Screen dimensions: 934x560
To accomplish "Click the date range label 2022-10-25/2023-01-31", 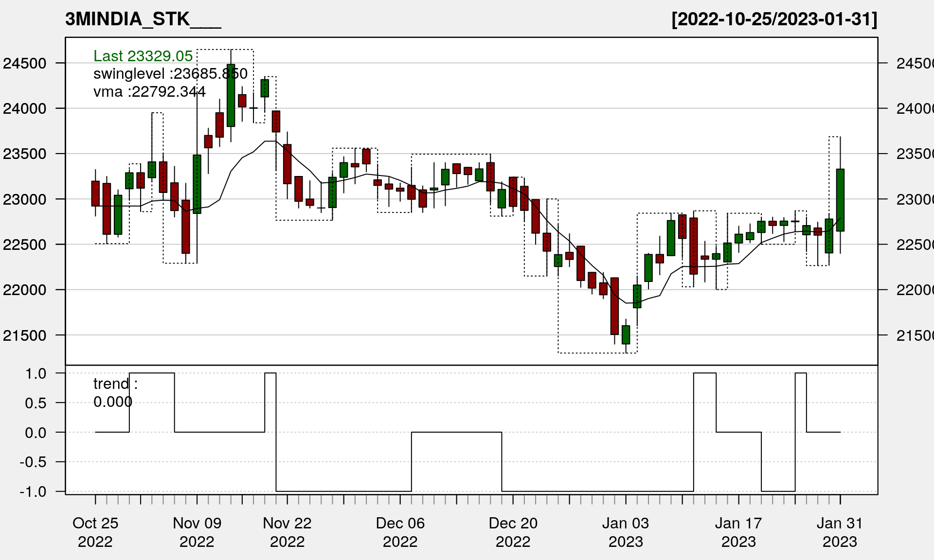I will pyautogui.click(x=774, y=19).
